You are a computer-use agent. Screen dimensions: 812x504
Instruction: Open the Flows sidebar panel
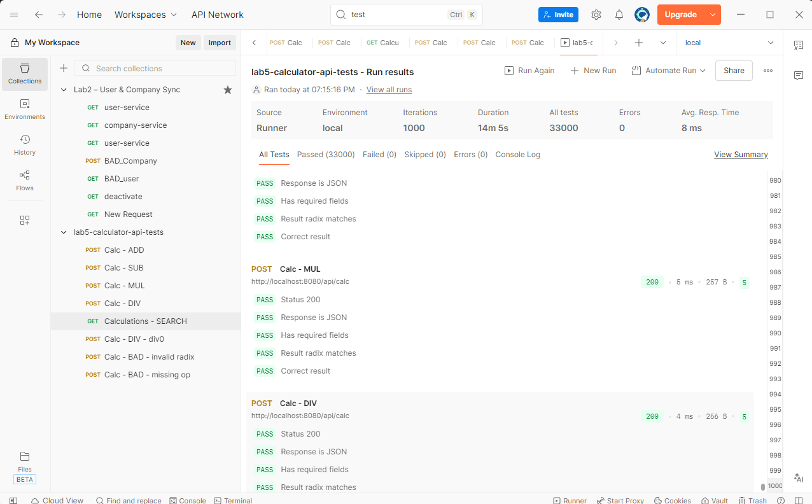pyautogui.click(x=25, y=181)
